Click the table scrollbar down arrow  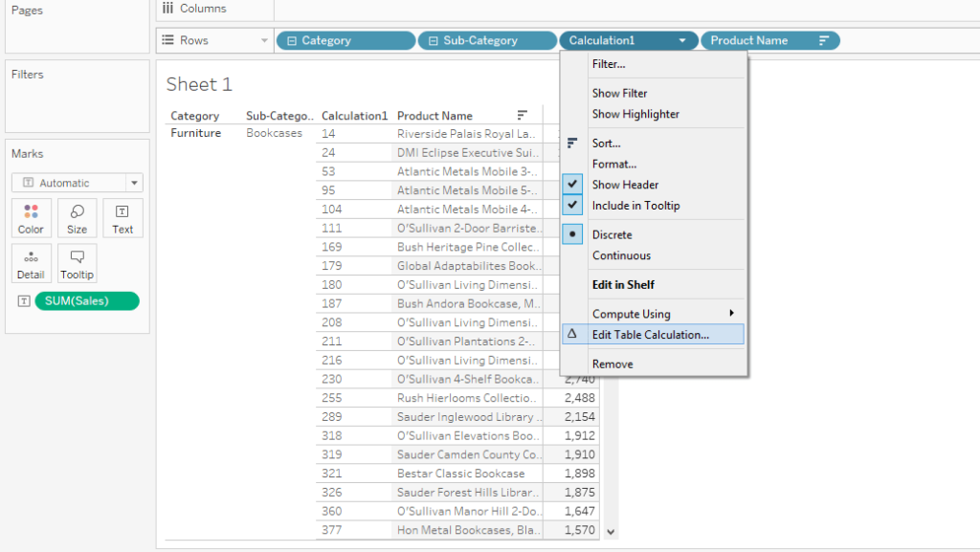611,531
